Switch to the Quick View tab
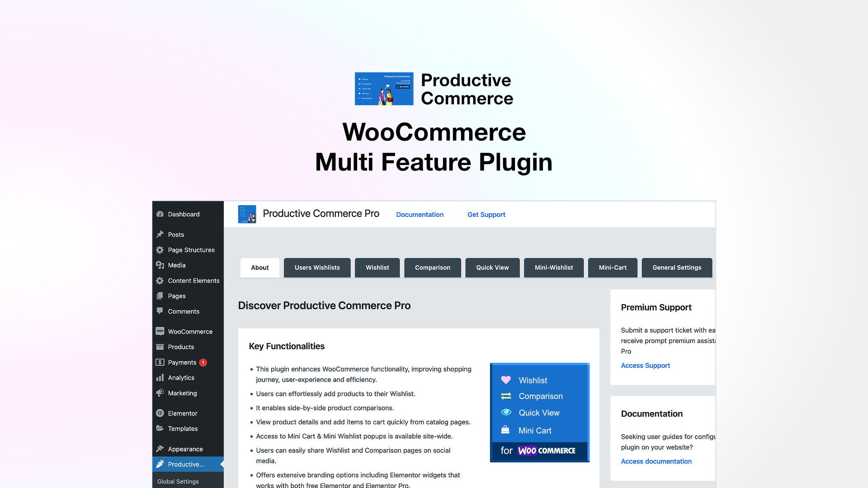 (492, 267)
